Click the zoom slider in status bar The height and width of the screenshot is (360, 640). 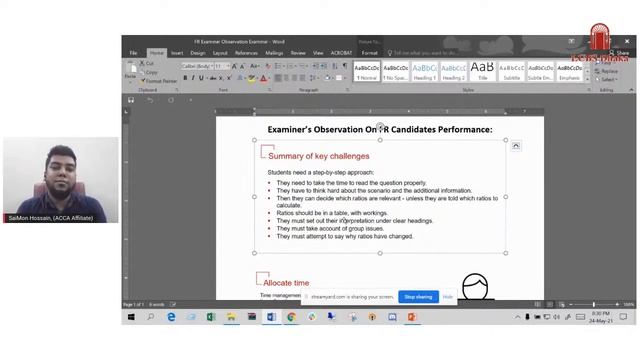pos(593,304)
